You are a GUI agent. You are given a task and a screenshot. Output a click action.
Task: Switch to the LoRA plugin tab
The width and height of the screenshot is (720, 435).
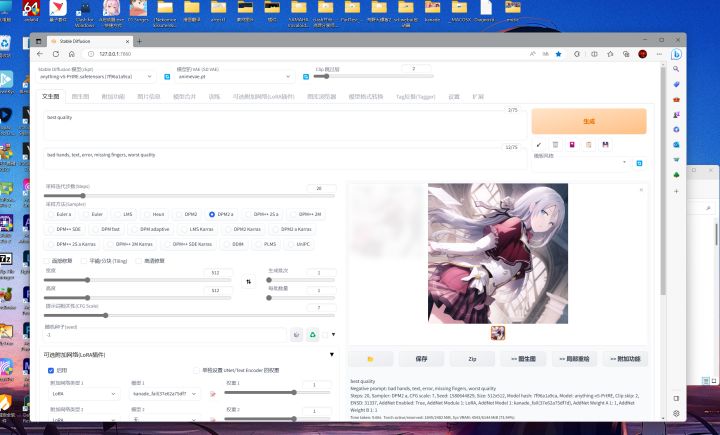pyautogui.click(x=264, y=96)
